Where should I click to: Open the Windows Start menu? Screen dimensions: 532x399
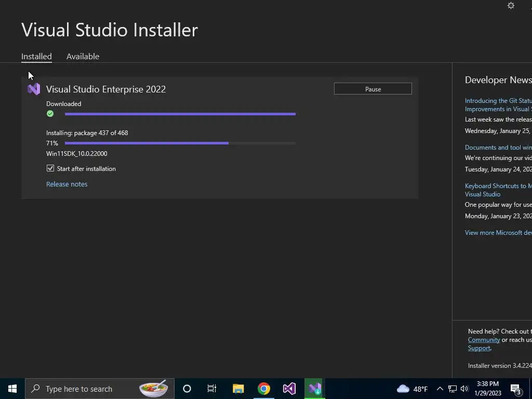click(x=12, y=389)
